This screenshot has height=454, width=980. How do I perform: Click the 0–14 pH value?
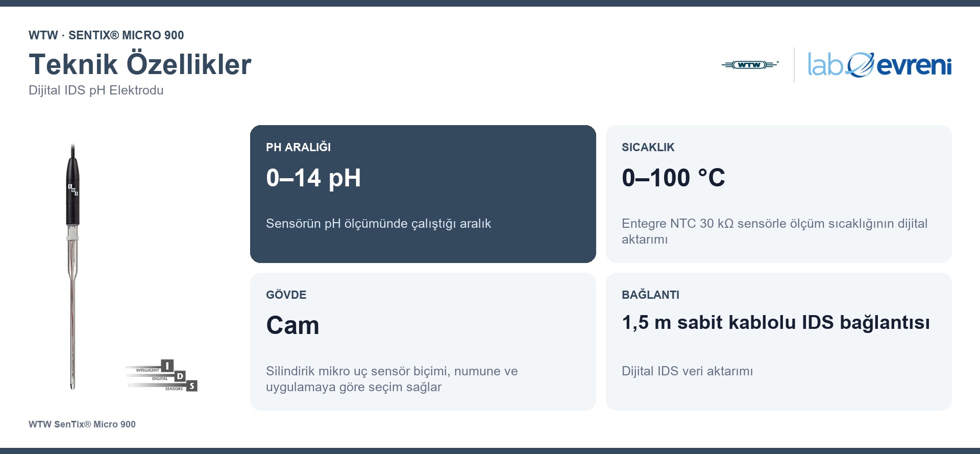click(313, 178)
